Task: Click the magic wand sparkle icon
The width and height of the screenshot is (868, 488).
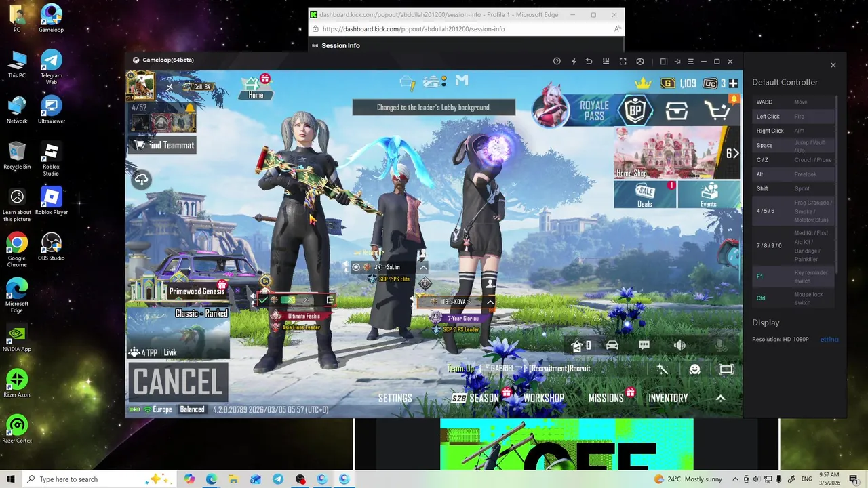Action: click(x=663, y=369)
